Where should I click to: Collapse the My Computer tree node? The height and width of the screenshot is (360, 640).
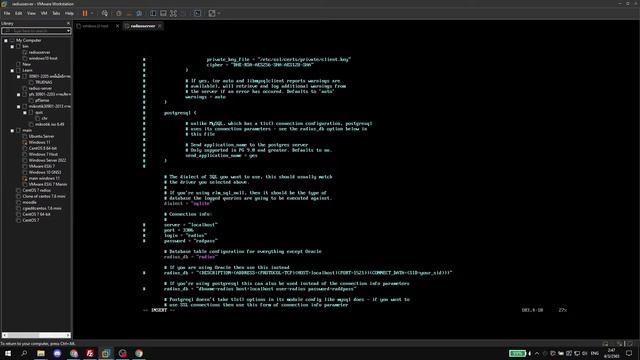pyautogui.click(x=6, y=40)
